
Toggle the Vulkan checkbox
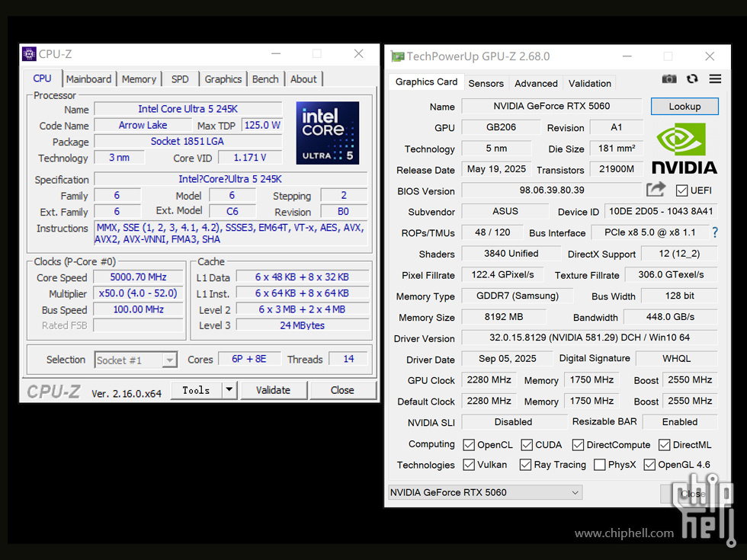(469, 465)
